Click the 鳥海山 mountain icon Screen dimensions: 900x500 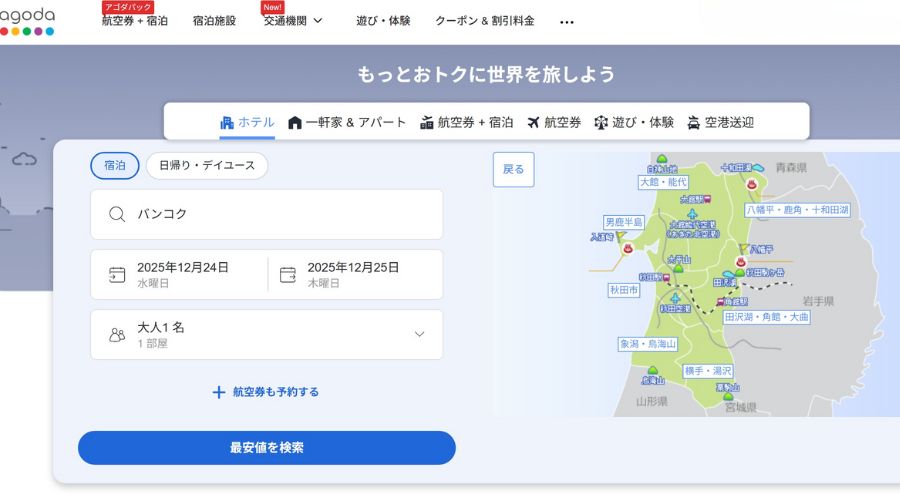653,371
